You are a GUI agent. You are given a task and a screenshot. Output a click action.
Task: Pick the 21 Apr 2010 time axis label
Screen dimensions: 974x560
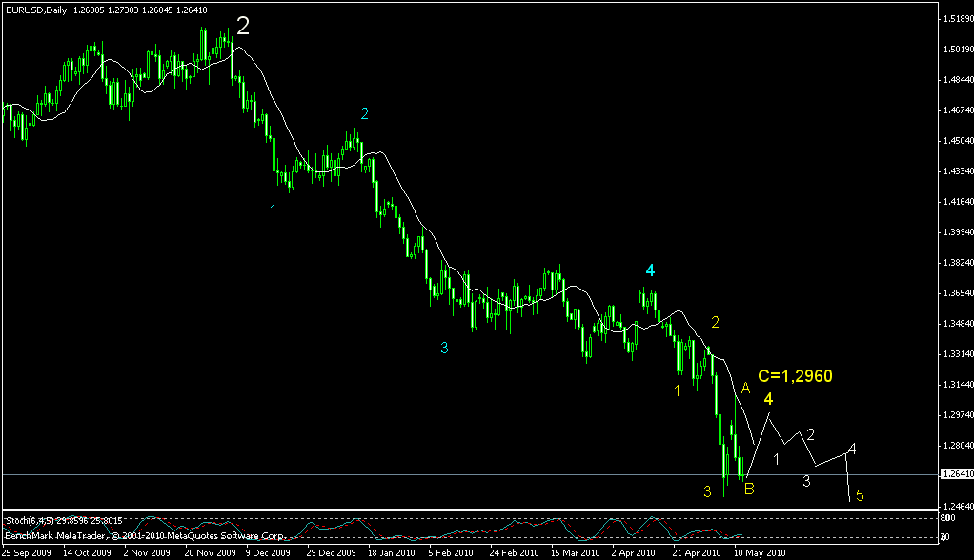coord(697,552)
